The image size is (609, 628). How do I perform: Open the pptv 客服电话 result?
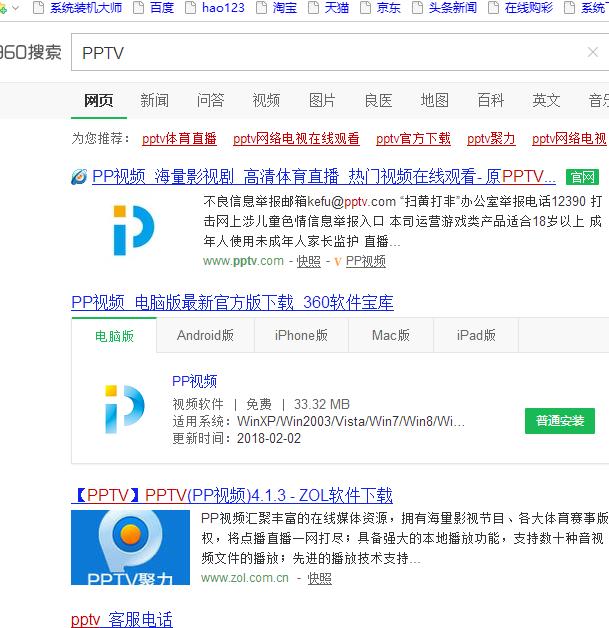click(x=122, y=619)
